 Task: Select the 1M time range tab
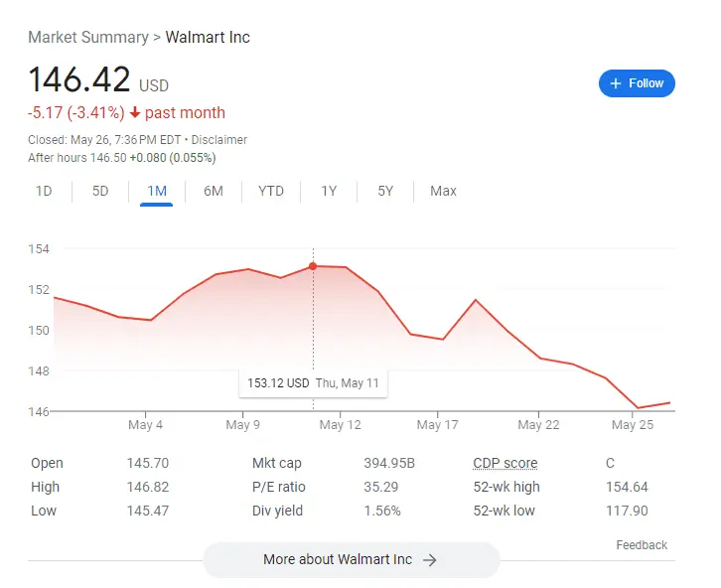[x=157, y=191]
